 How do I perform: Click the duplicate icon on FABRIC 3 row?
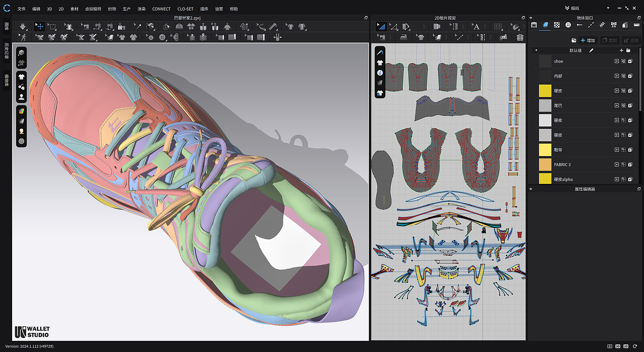(x=630, y=164)
